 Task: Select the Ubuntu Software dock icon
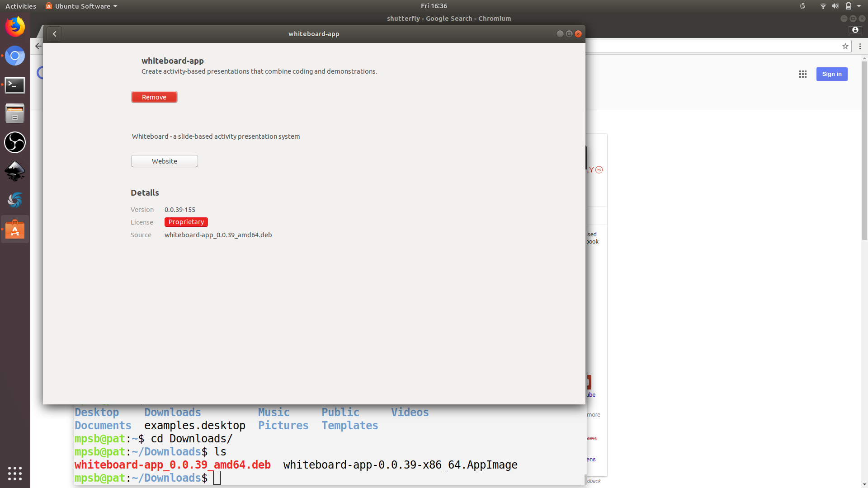(15, 230)
